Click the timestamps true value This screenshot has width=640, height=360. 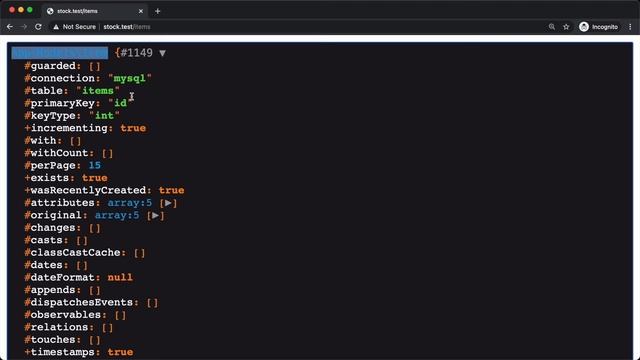pyautogui.click(x=120, y=352)
